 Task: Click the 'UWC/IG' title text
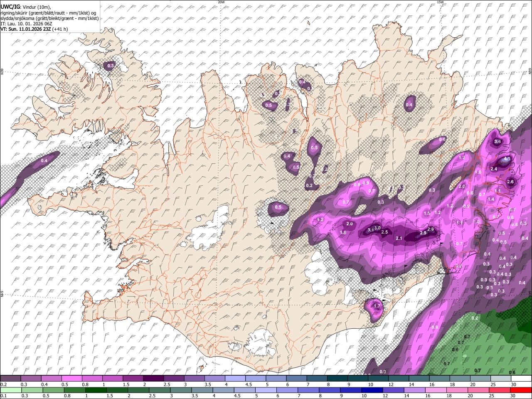tap(10, 7)
